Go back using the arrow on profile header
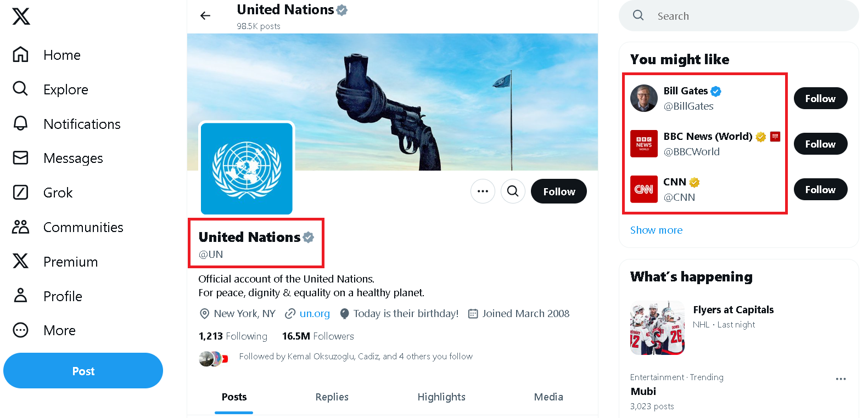Viewport: 868px width, 418px height. point(205,15)
